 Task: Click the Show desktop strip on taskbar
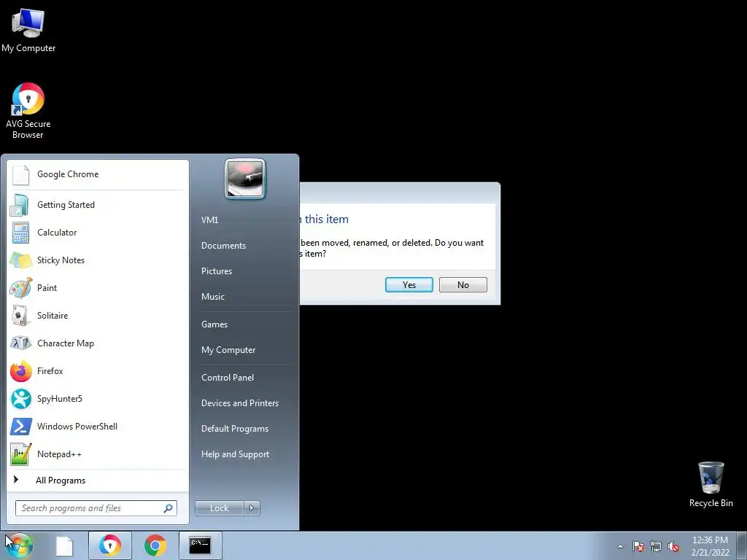click(x=742, y=545)
